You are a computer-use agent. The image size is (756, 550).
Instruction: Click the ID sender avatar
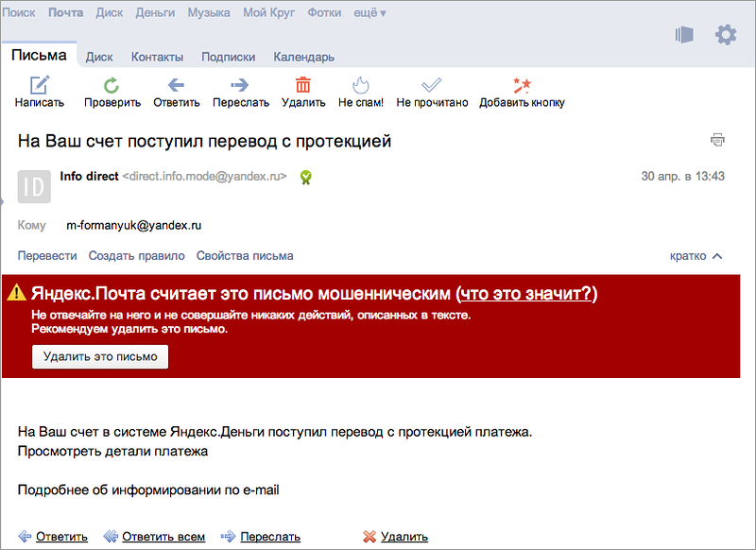point(34,186)
